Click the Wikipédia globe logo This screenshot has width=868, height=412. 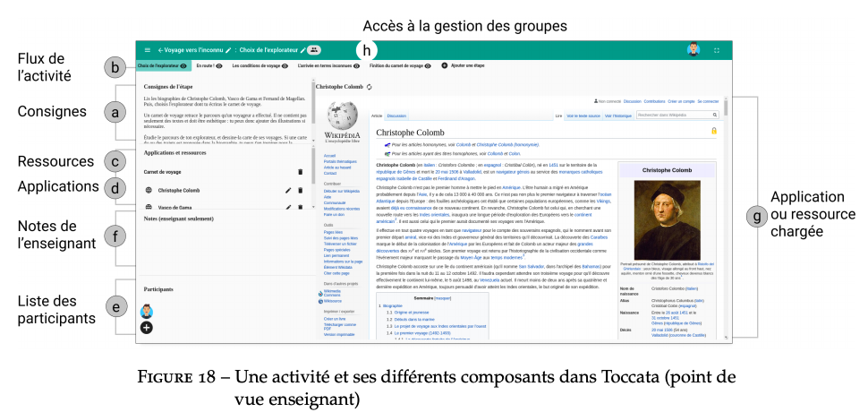[342, 116]
